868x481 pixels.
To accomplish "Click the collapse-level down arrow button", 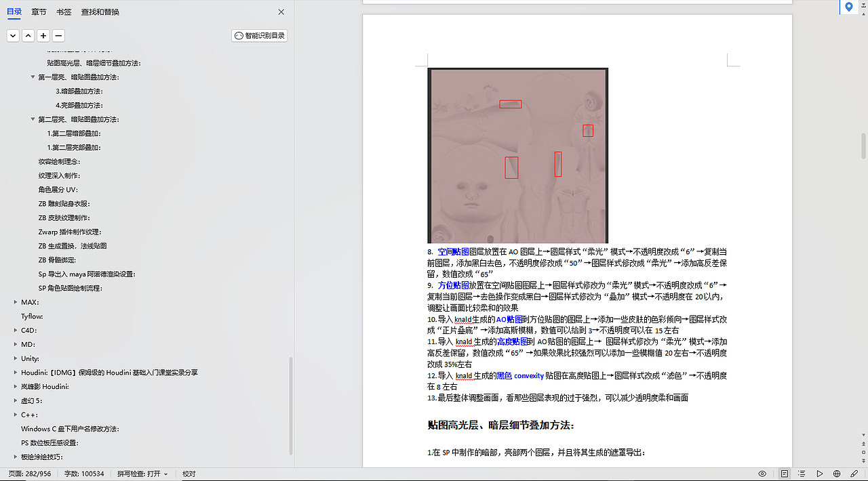I will 13,36.
